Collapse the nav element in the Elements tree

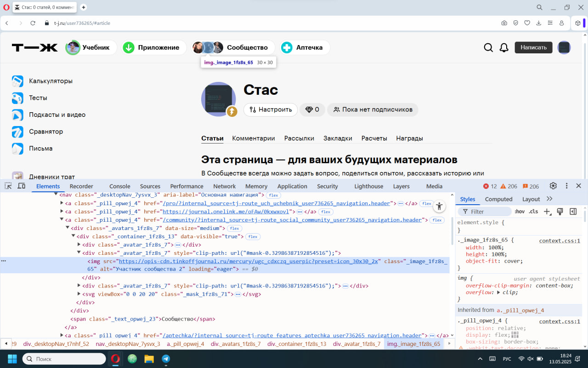[x=56, y=195]
